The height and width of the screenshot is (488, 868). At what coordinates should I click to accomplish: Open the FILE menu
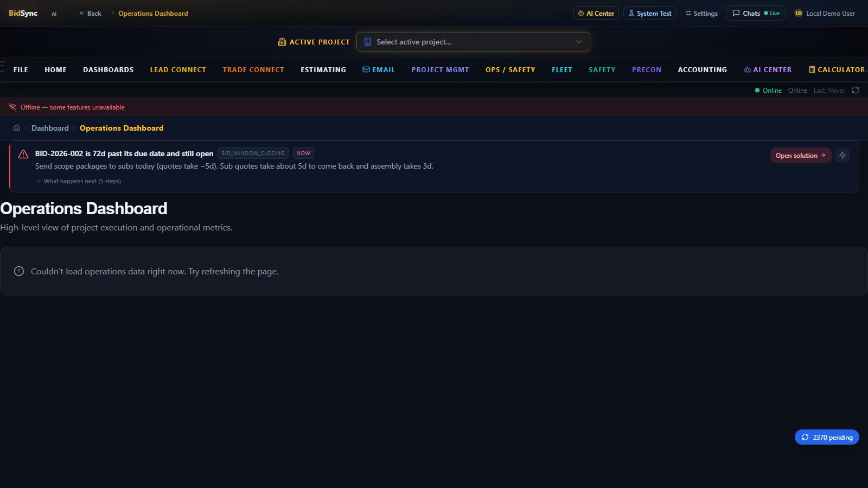(21, 69)
